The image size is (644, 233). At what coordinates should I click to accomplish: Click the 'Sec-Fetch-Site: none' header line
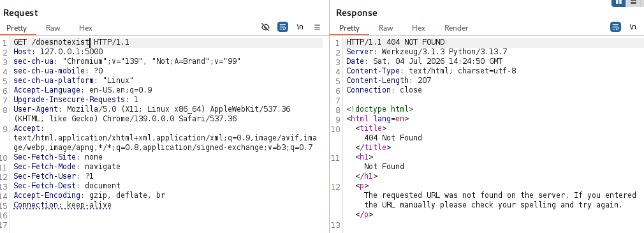pyautogui.click(x=58, y=157)
